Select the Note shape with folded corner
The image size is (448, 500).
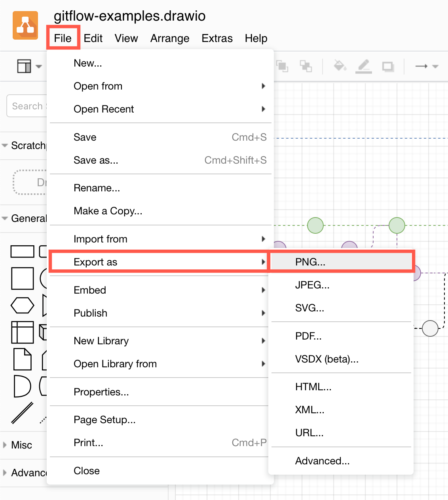point(22,359)
